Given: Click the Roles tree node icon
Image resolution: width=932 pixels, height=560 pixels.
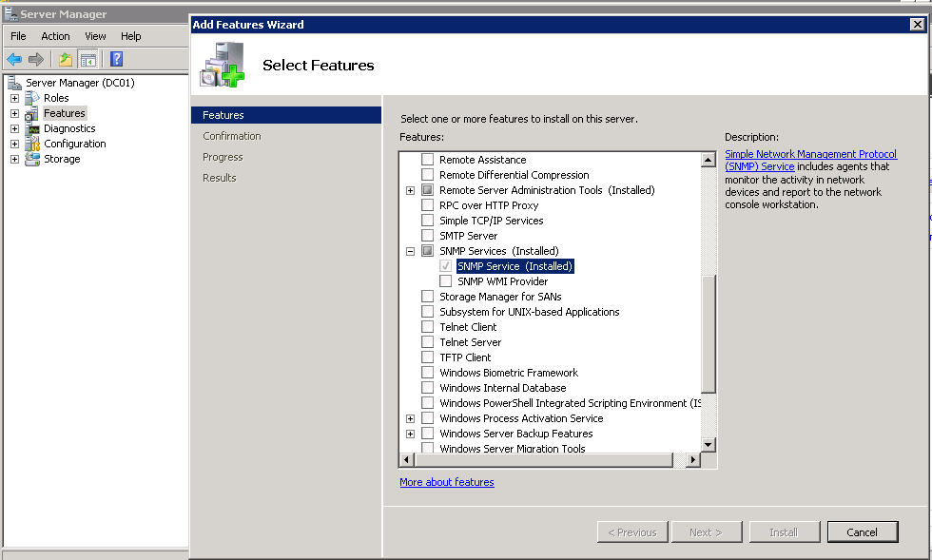Looking at the screenshot, I should click(32, 98).
